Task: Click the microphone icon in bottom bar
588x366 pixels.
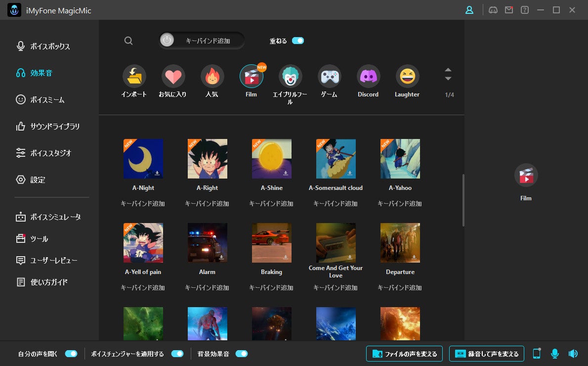Action: tap(555, 354)
